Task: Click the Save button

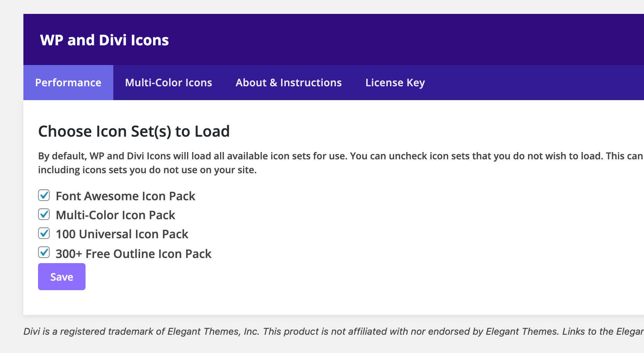Action: click(62, 277)
